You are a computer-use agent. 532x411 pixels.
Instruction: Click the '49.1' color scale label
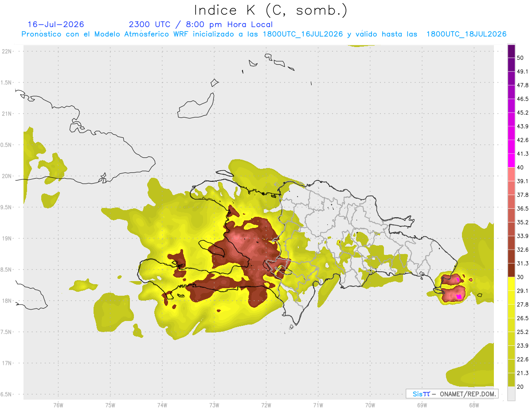(523, 71)
